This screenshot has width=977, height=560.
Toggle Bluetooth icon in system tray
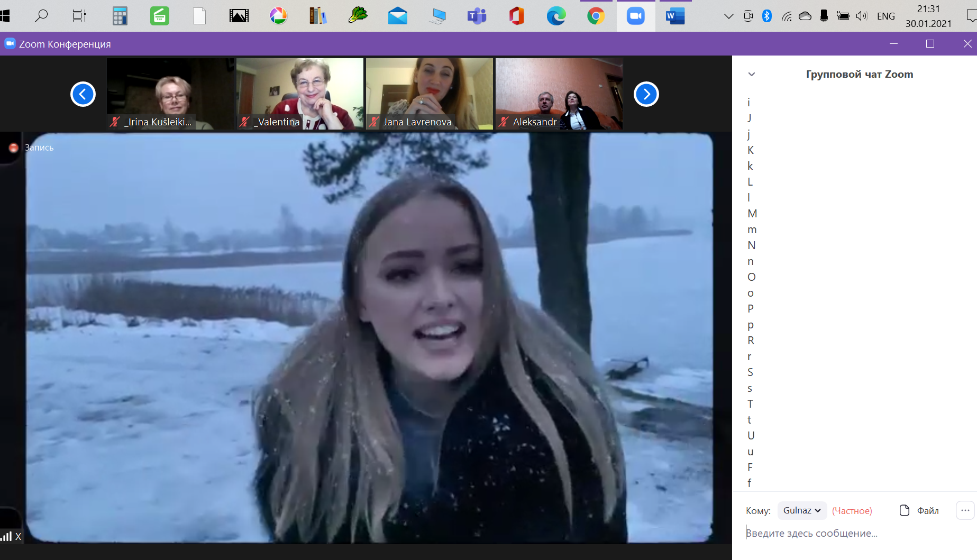[x=766, y=16]
